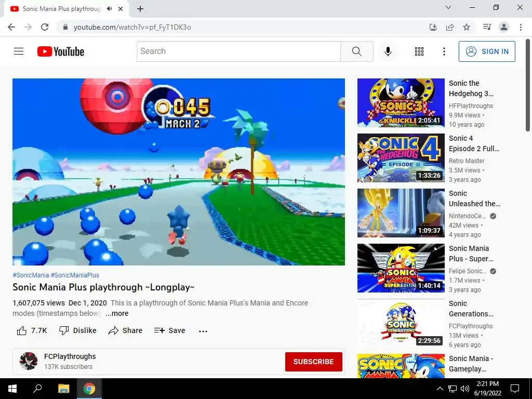Click into the Search box

click(x=238, y=51)
